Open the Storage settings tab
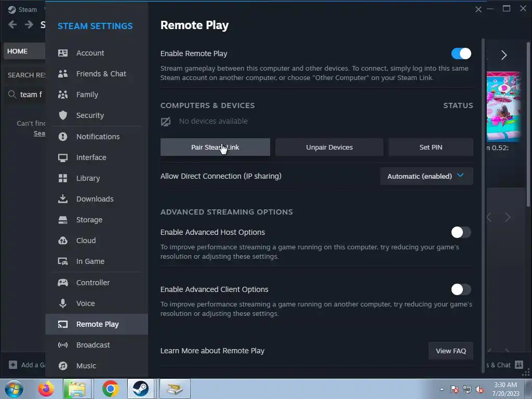This screenshot has height=399, width=532. (97, 220)
